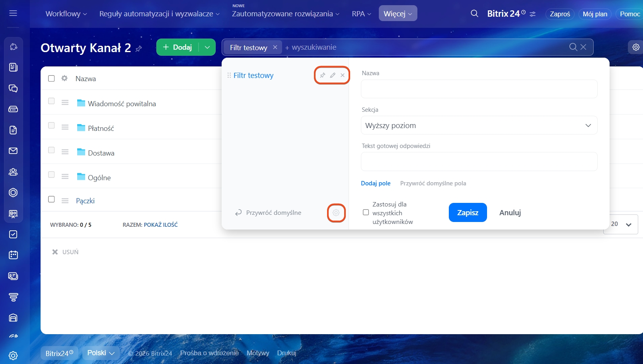The image size is (643, 364).
Task: Click the Anuluj button
Action: coord(510,212)
